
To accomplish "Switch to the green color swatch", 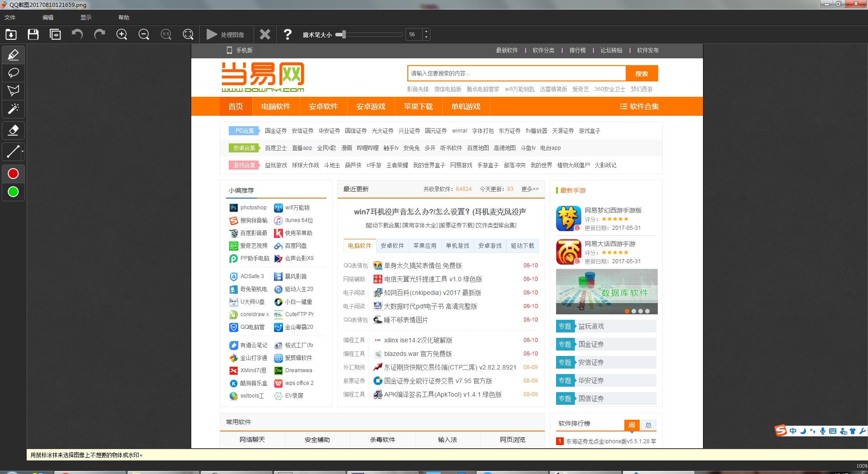I will (13, 191).
